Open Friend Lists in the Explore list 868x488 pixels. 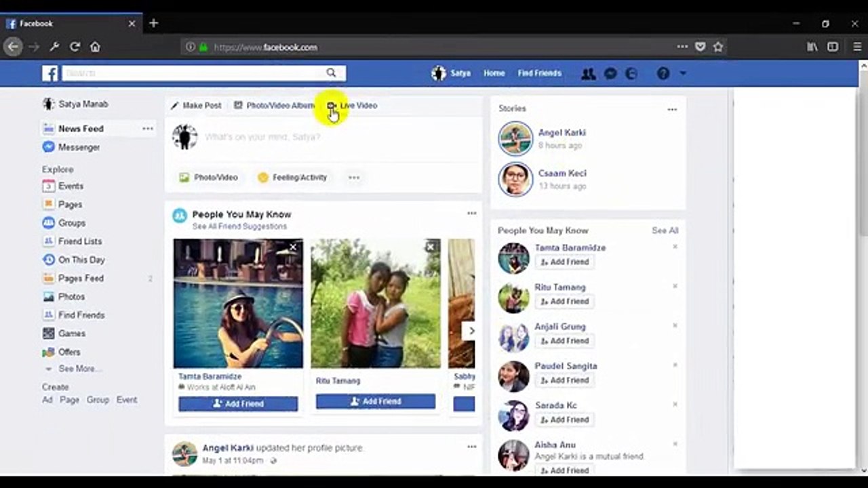tap(72, 241)
